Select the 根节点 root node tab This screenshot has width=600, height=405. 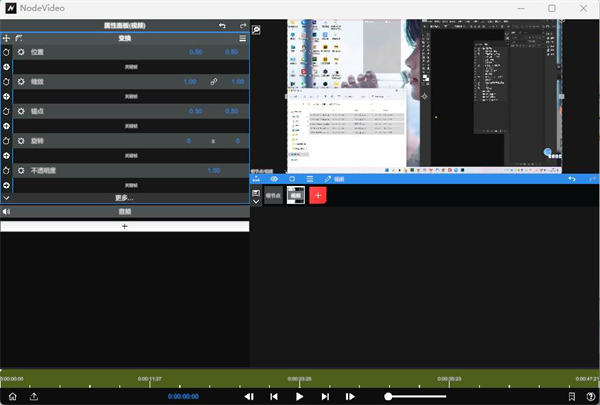tap(273, 195)
